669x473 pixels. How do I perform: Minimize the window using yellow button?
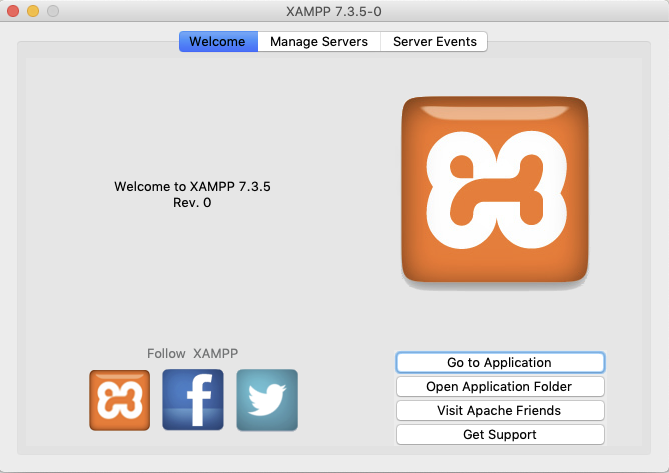(x=33, y=11)
